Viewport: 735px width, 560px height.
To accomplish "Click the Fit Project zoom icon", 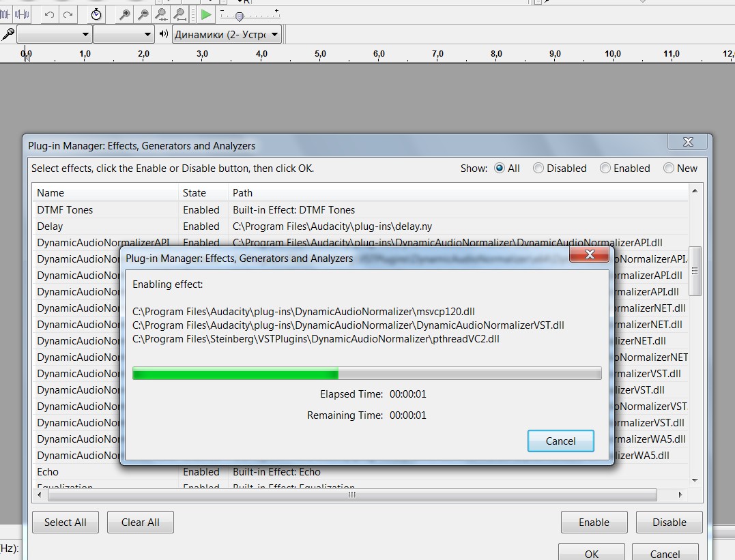I will coord(180,14).
